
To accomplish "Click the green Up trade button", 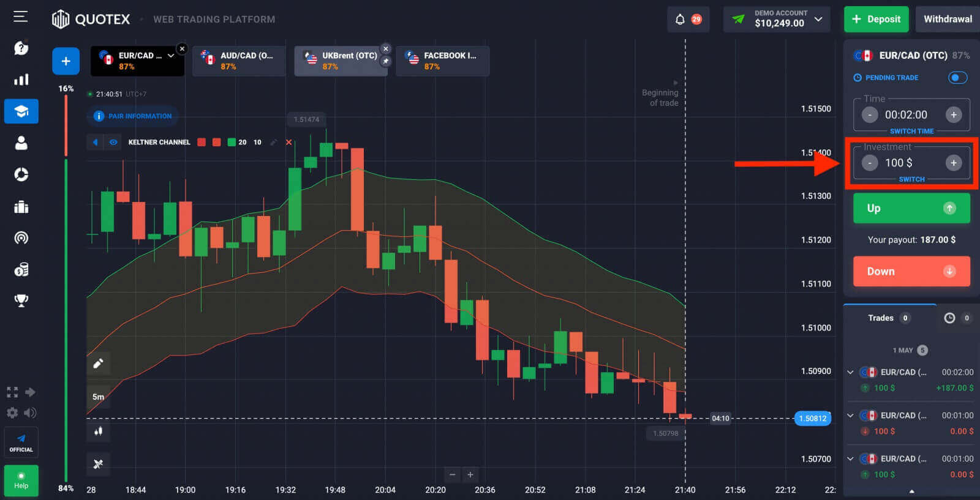I will [x=911, y=208].
